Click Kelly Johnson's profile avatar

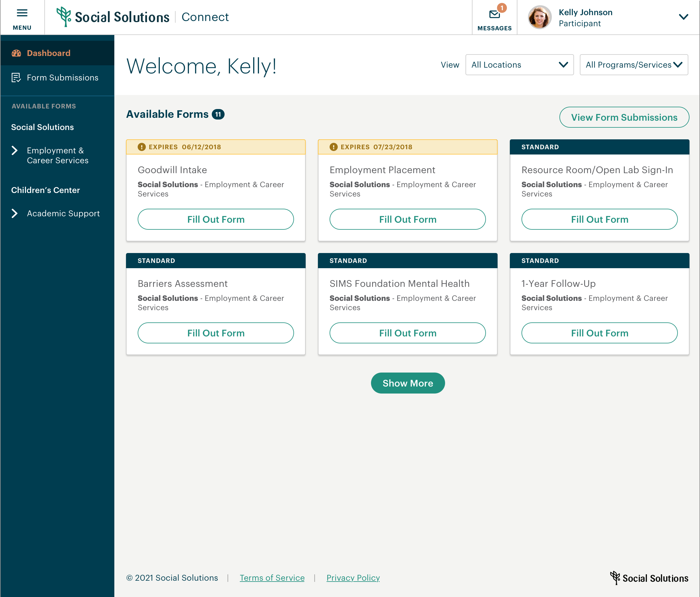[x=540, y=17]
